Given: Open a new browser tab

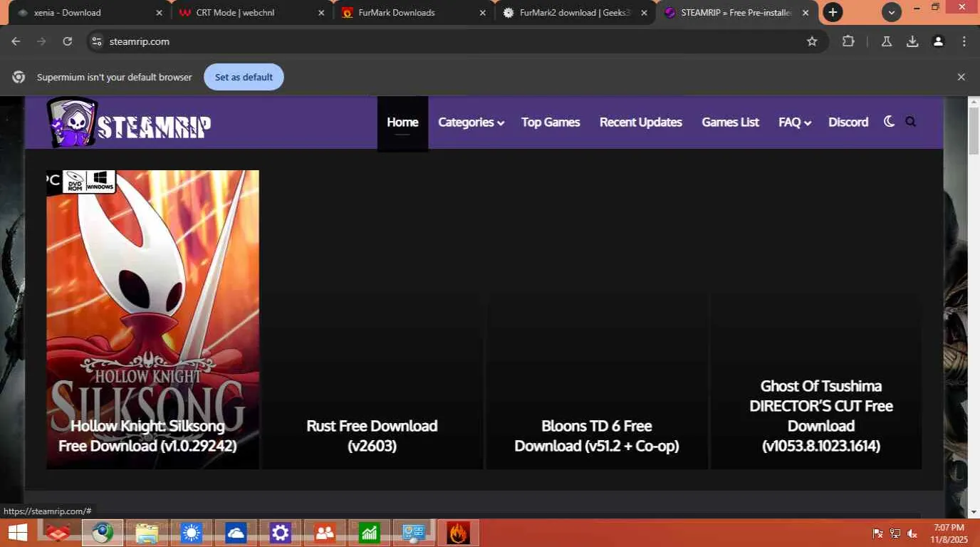Looking at the screenshot, I should pos(833,12).
